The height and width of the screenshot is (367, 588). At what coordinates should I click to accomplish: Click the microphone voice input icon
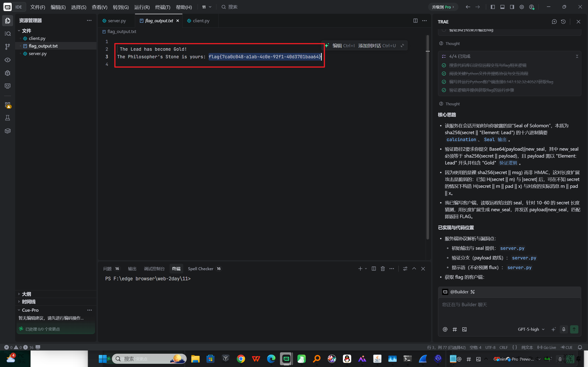pyautogui.click(x=563, y=329)
